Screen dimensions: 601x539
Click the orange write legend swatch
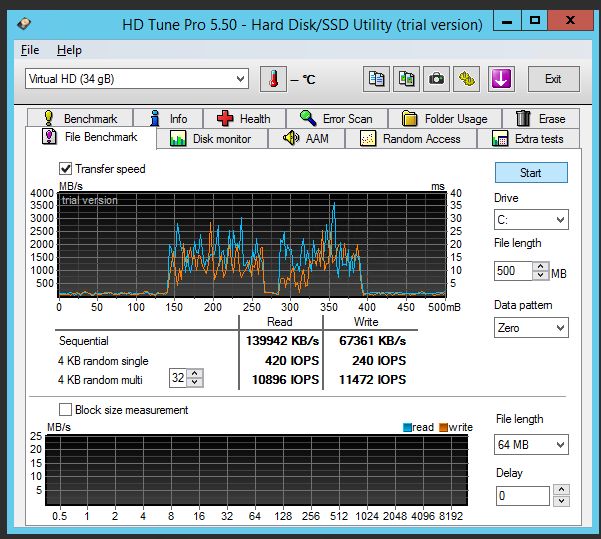[443, 427]
